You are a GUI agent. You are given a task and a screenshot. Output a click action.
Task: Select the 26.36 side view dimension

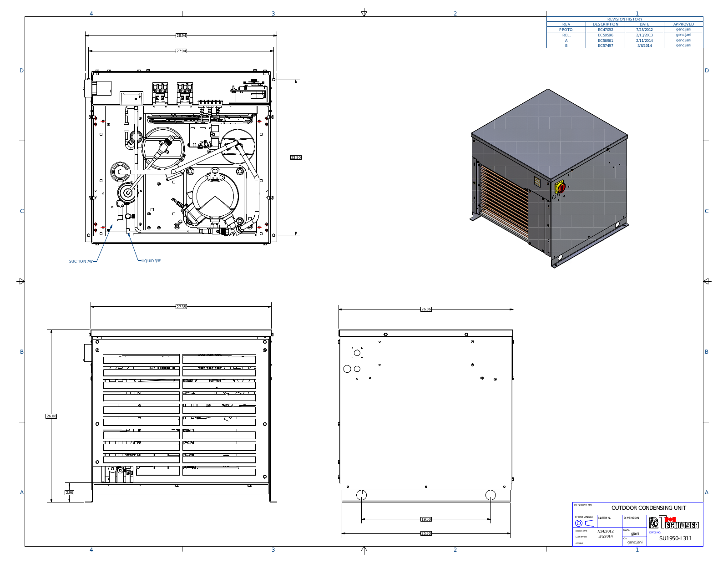tap(426, 309)
